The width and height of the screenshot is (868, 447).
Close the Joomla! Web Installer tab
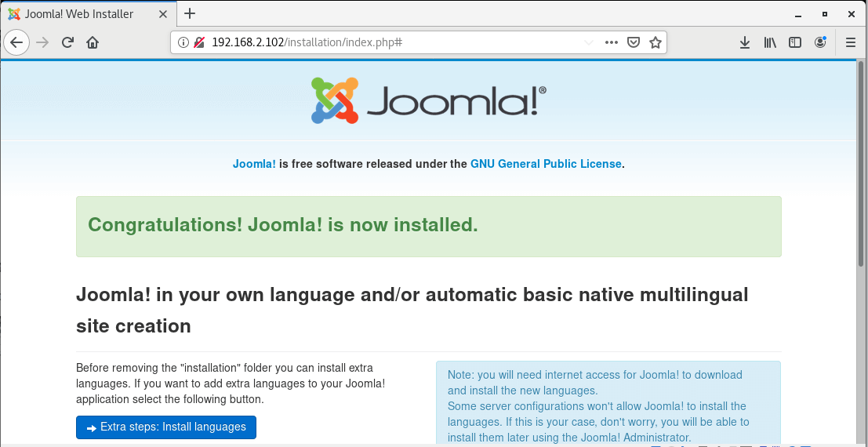tap(163, 14)
